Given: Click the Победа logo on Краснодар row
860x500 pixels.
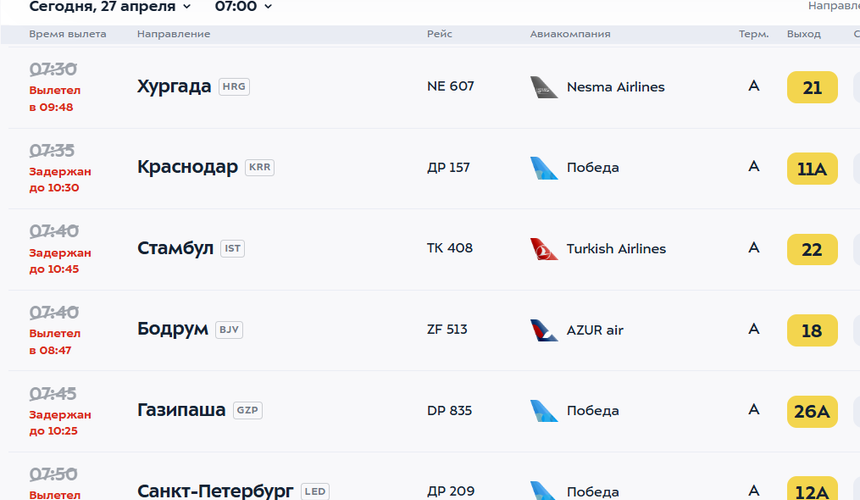Looking at the screenshot, I should [544, 168].
